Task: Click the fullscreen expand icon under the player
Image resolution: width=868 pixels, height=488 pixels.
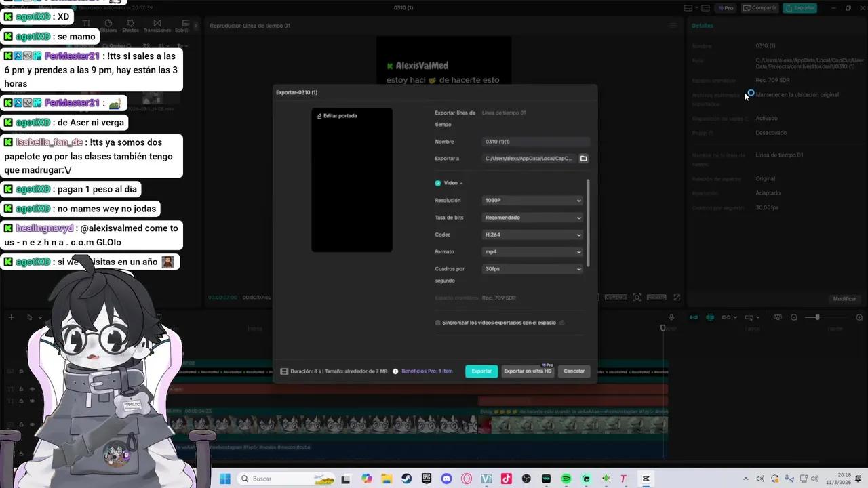Action: [x=677, y=298]
